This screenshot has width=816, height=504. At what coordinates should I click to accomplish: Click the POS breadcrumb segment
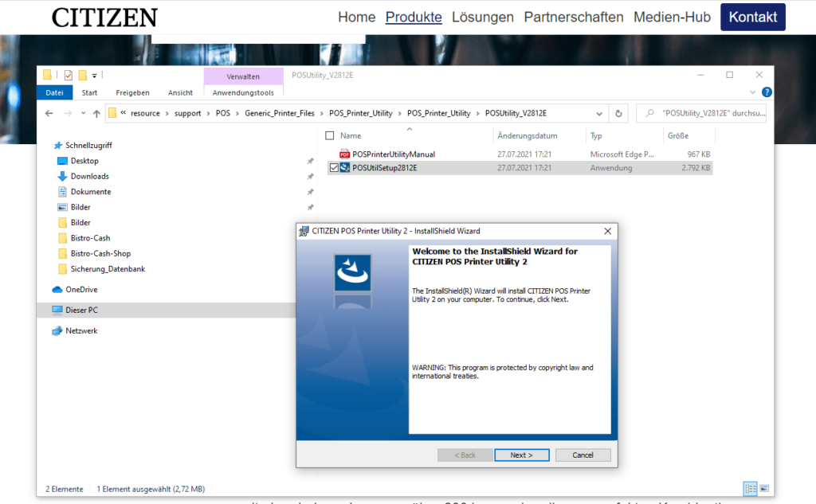(223, 113)
